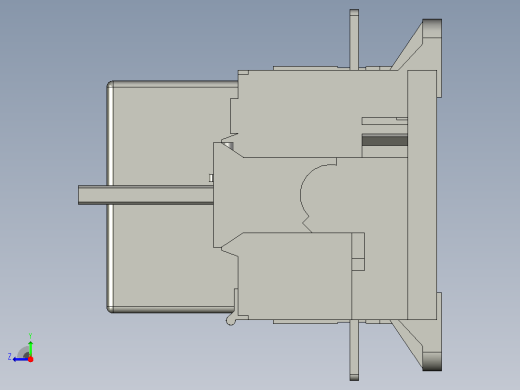
Task: Click the red origin dot of the triad
Action: (x=31, y=359)
